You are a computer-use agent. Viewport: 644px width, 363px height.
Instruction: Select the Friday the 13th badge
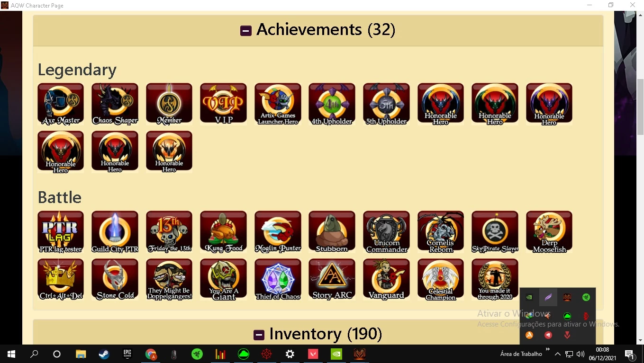[169, 231]
